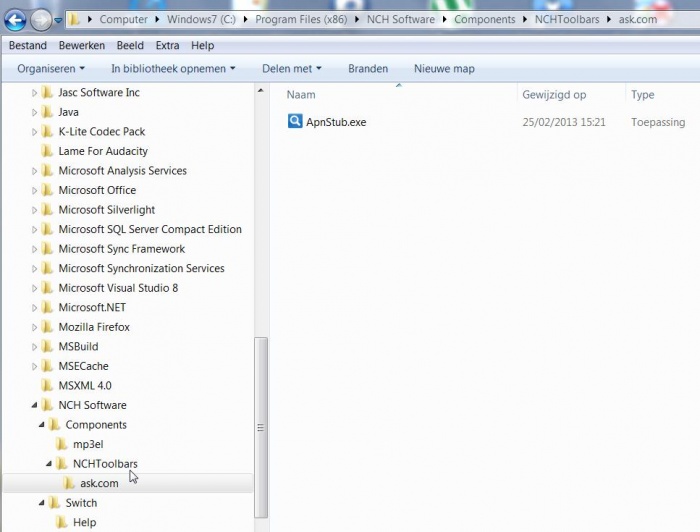This screenshot has height=532, width=700.
Task: Open the recent locations dropdown arrow
Action: pyautogui.click(x=58, y=20)
